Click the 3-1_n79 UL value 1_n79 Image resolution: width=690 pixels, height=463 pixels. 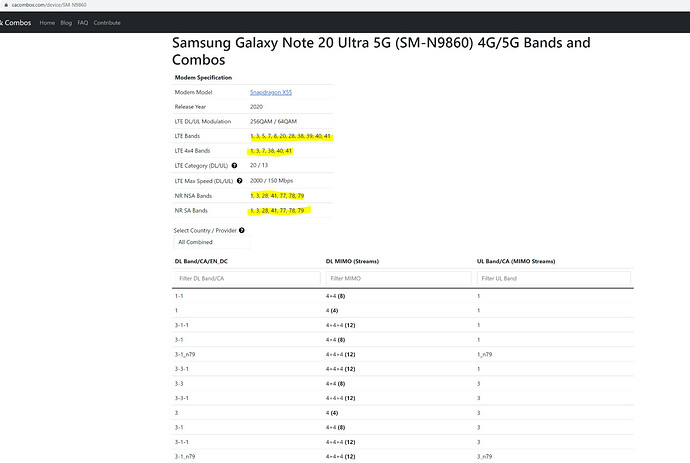click(484, 354)
